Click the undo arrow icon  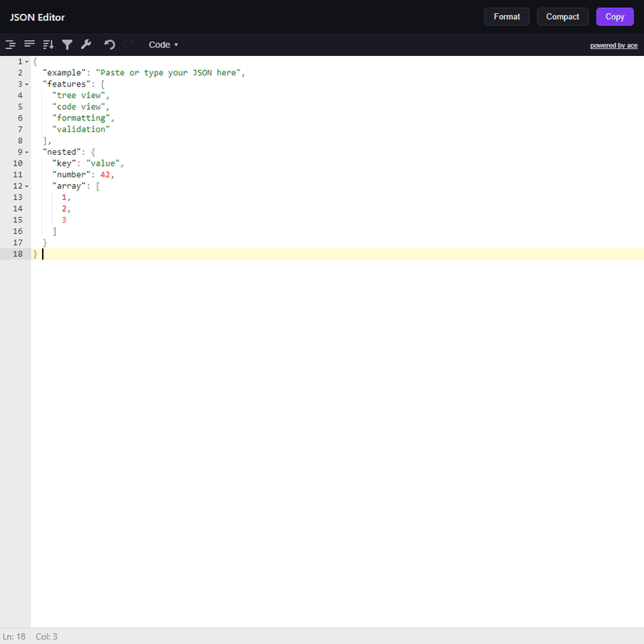(x=108, y=44)
